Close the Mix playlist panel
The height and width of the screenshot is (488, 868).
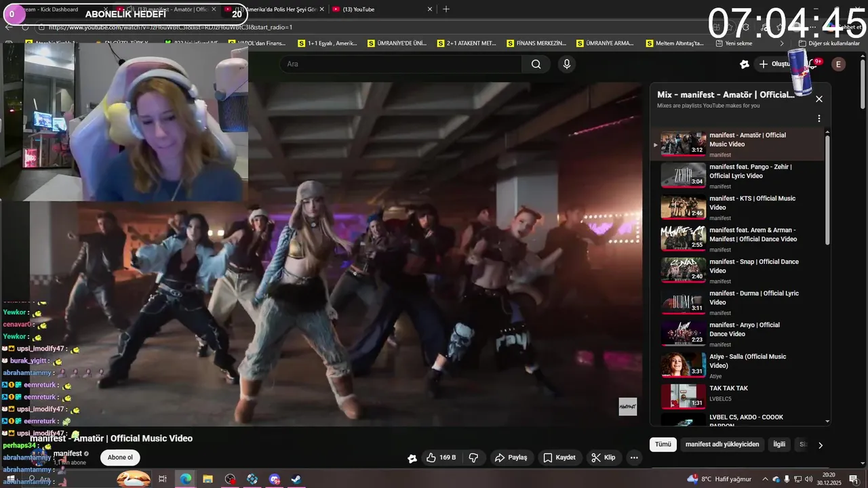tap(818, 99)
